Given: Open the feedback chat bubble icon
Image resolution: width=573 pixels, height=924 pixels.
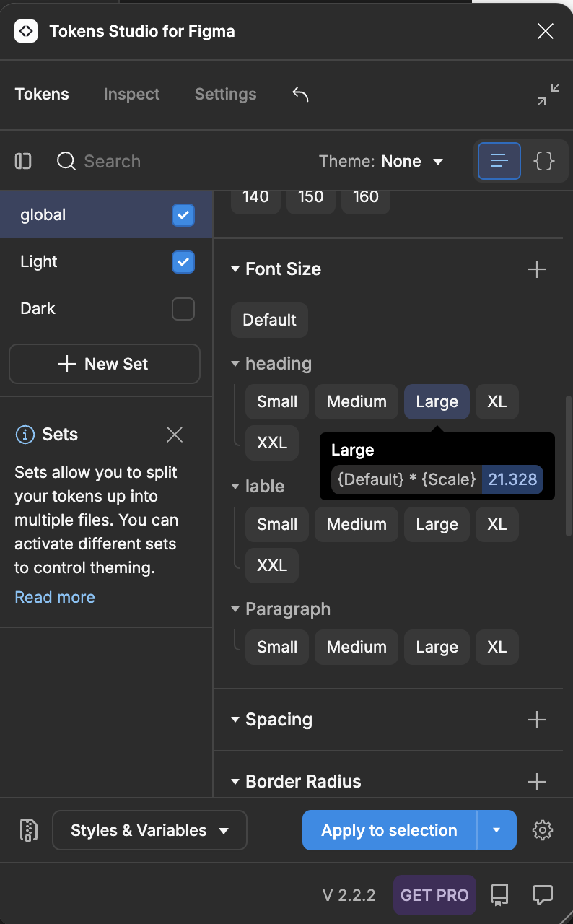Looking at the screenshot, I should click(x=543, y=895).
